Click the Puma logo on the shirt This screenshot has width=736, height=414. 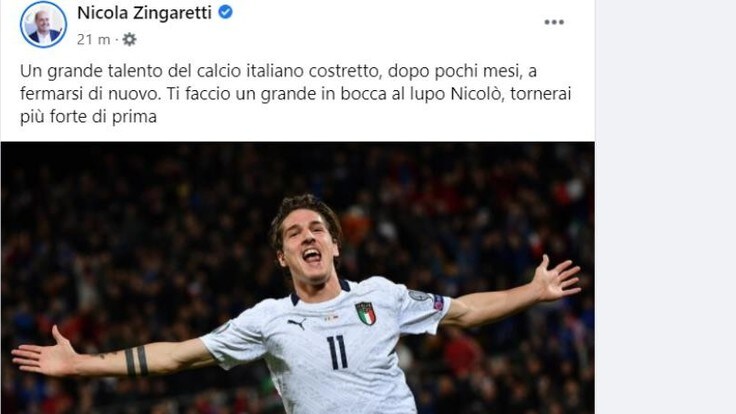click(x=297, y=323)
